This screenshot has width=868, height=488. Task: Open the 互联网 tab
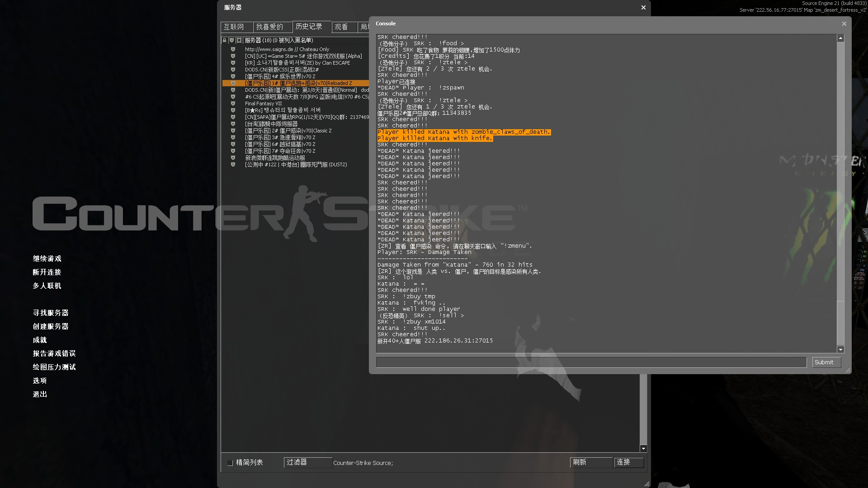click(x=236, y=27)
